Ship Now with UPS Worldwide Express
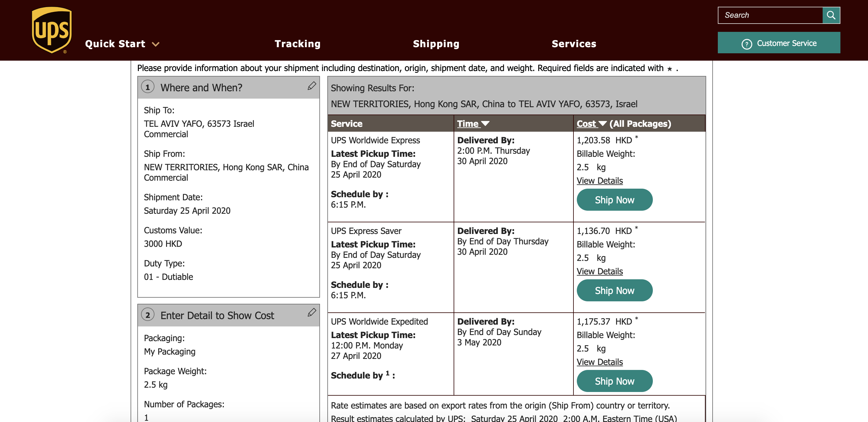This screenshot has width=868, height=422. pyautogui.click(x=614, y=200)
